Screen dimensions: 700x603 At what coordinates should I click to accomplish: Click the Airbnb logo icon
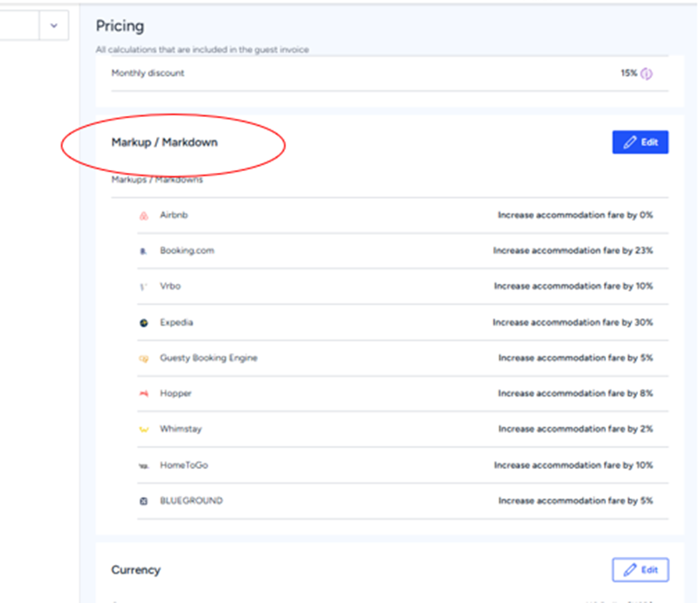click(x=144, y=216)
